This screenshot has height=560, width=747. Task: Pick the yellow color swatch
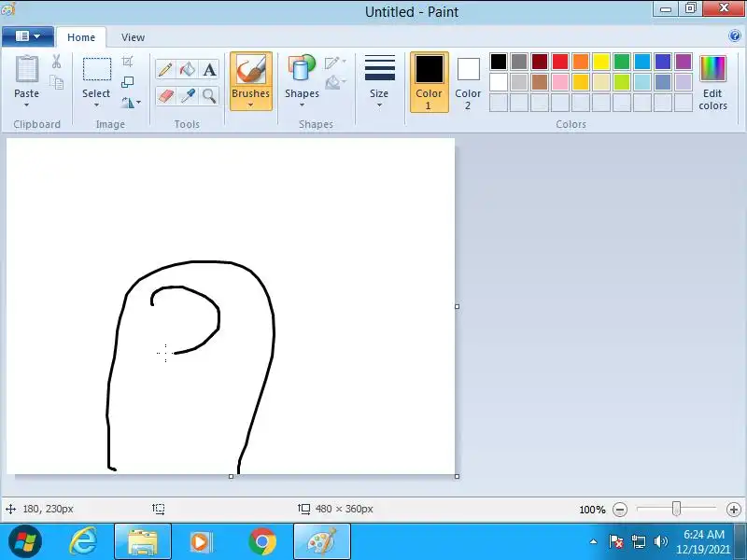(x=601, y=62)
